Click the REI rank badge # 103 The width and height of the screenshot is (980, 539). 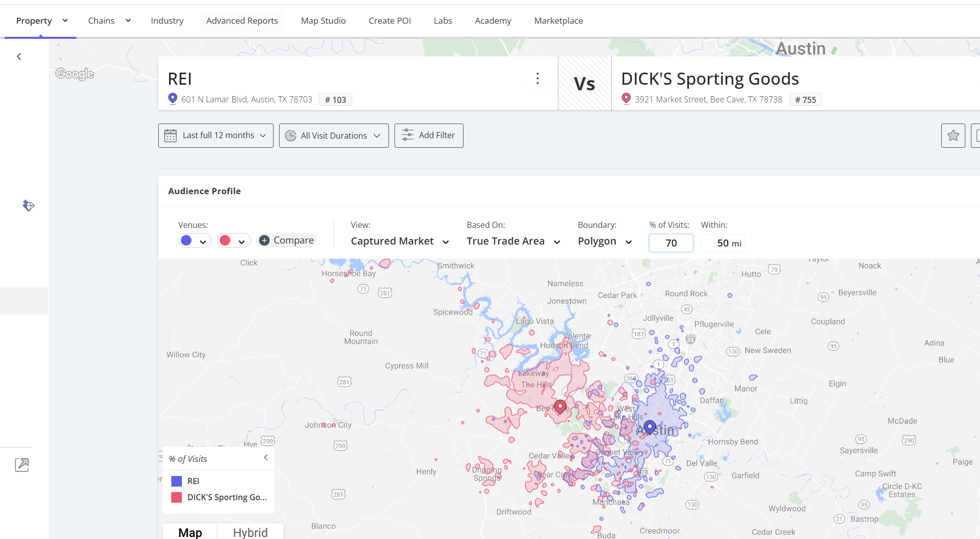pyautogui.click(x=336, y=100)
